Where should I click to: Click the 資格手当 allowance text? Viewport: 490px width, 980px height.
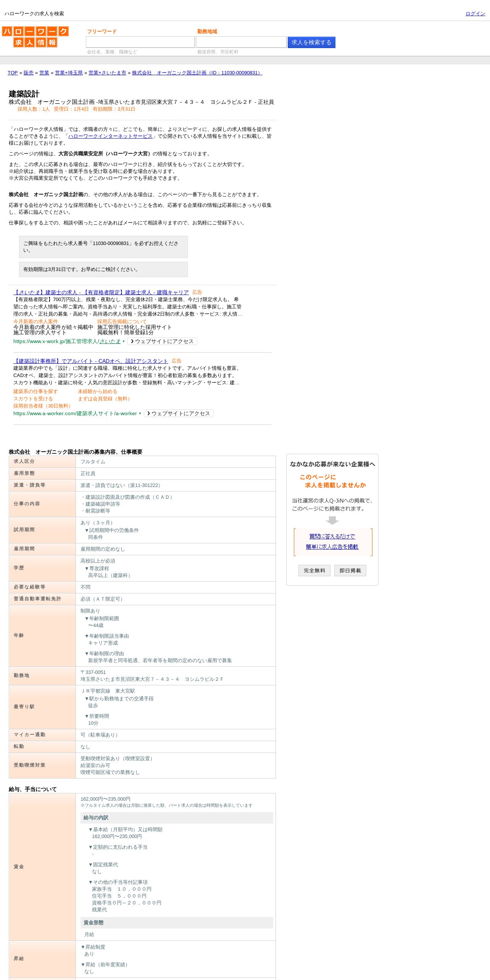[x=127, y=903]
